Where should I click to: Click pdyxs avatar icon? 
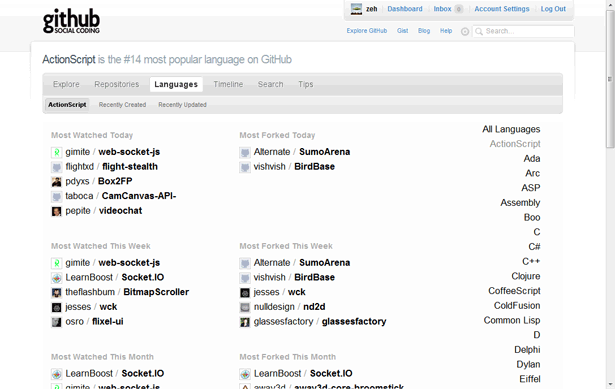pos(56,182)
